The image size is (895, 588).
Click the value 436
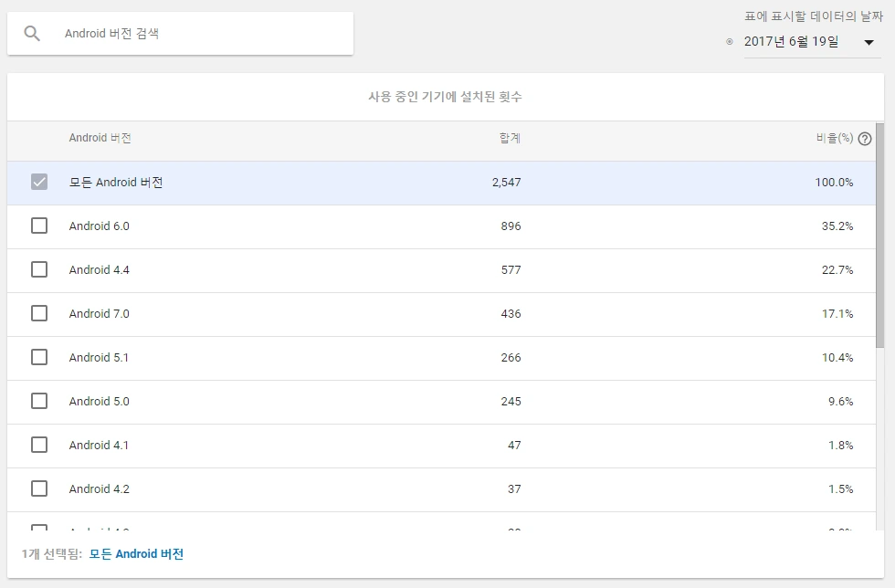coord(511,314)
